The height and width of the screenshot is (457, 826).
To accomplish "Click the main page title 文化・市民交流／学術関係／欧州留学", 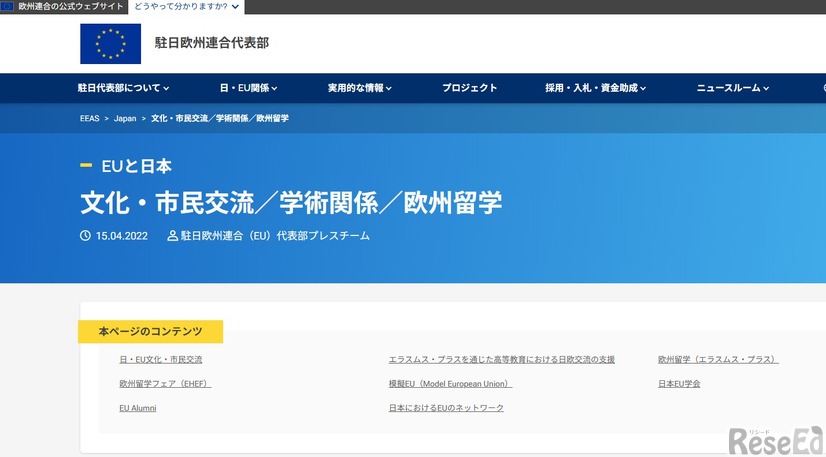I will 291,203.
